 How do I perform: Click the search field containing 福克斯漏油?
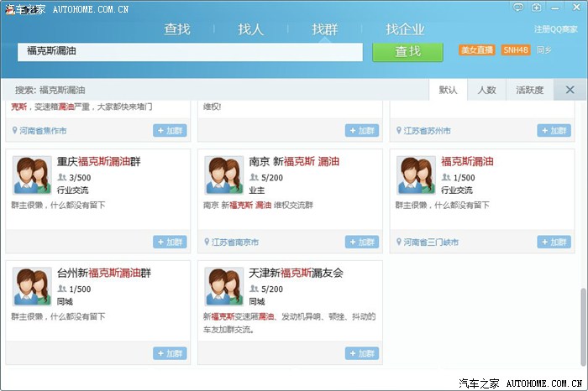(193, 51)
